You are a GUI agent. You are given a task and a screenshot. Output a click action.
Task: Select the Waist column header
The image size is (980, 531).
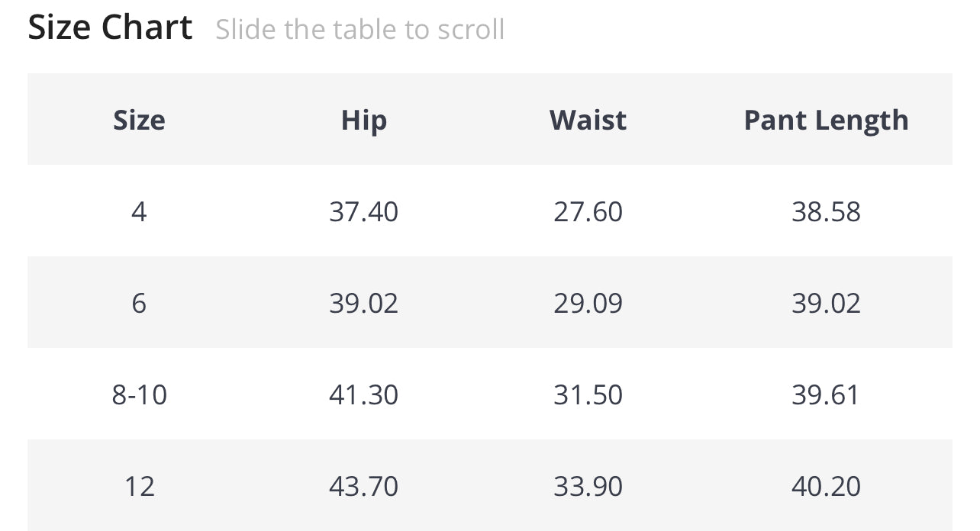[588, 120]
